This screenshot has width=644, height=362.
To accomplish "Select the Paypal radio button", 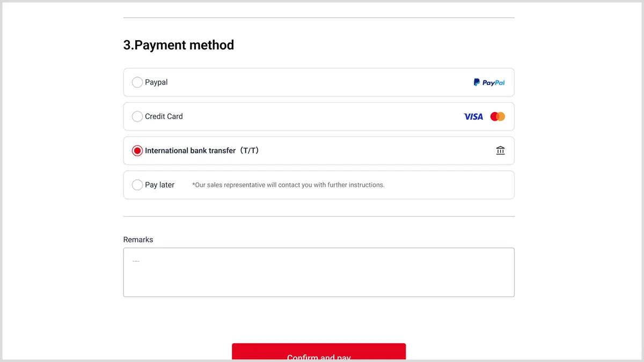I will (x=137, y=83).
